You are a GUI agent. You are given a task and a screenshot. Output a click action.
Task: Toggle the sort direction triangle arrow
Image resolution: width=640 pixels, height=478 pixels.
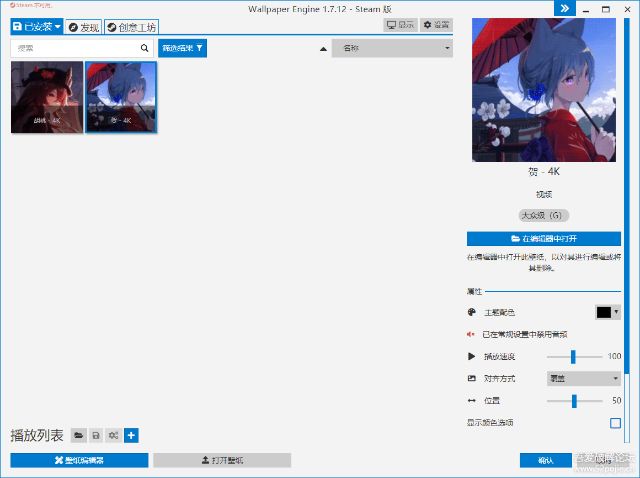tap(323, 49)
